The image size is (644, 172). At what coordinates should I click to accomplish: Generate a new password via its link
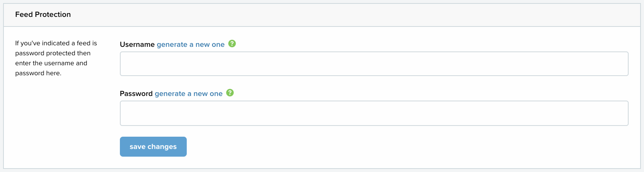coord(189,94)
